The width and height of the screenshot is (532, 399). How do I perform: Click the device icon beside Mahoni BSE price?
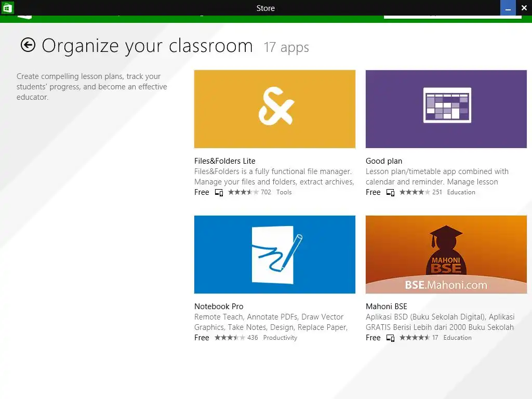click(390, 338)
